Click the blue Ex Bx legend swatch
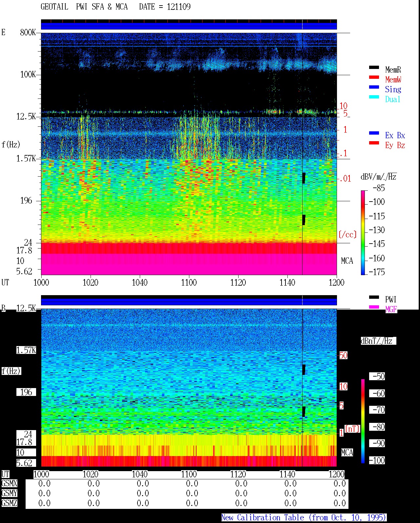This screenshot has width=420, height=523. [374, 133]
